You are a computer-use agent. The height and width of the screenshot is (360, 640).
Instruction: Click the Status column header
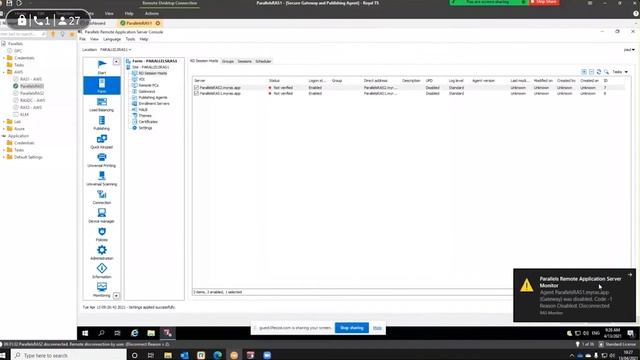point(274,81)
